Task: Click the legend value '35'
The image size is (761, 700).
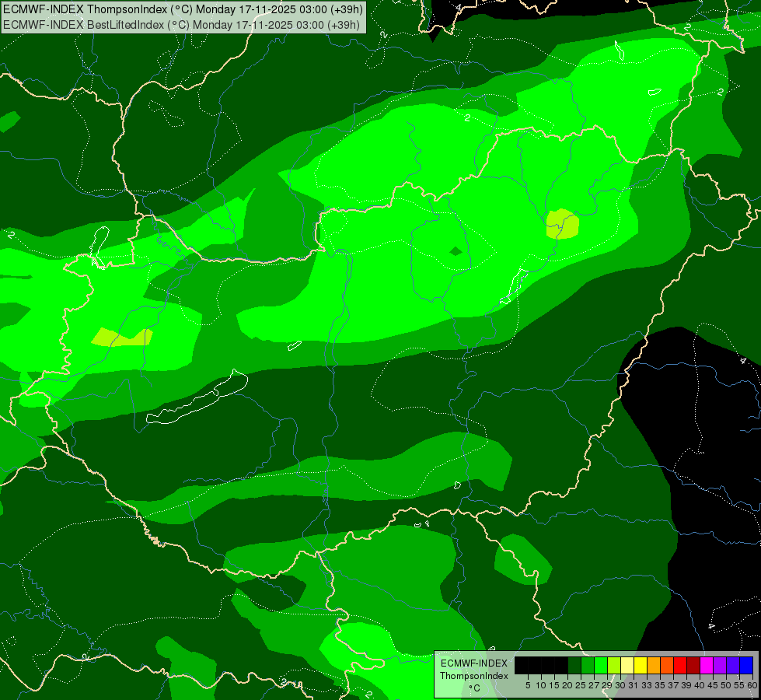Action: tap(660, 685)
